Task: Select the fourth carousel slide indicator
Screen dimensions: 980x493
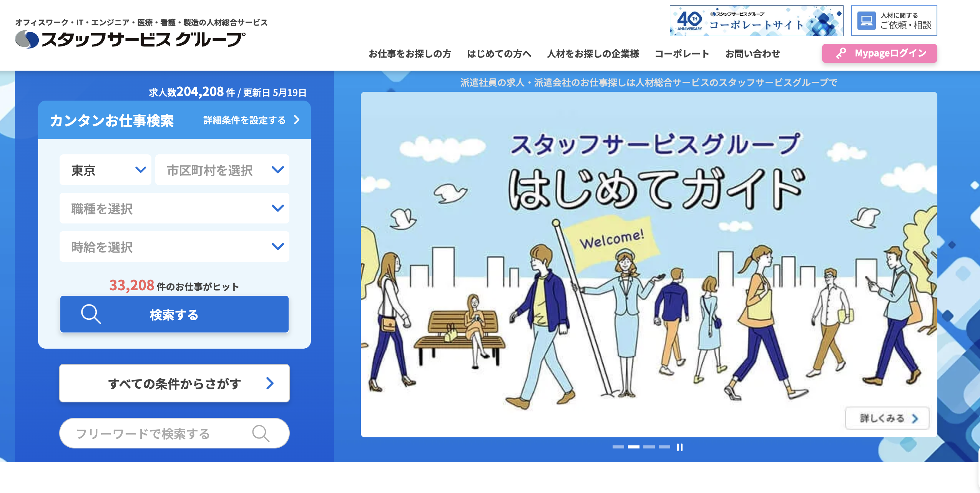Action: coord(664,447)
